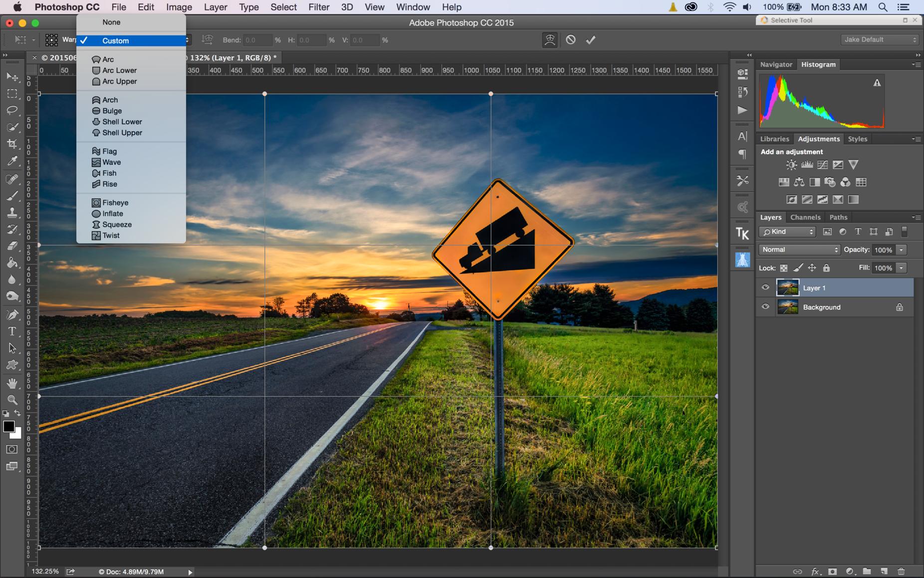This screenshot has width=924, height=578.
Task: Open the Jake Default workspace dropdown
Action: [x=880, y=39]
